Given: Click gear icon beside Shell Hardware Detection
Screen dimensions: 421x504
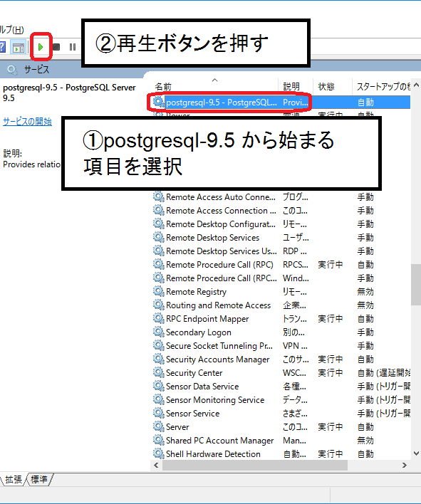Looking at the screenshot, I should (x=158, y=453).
